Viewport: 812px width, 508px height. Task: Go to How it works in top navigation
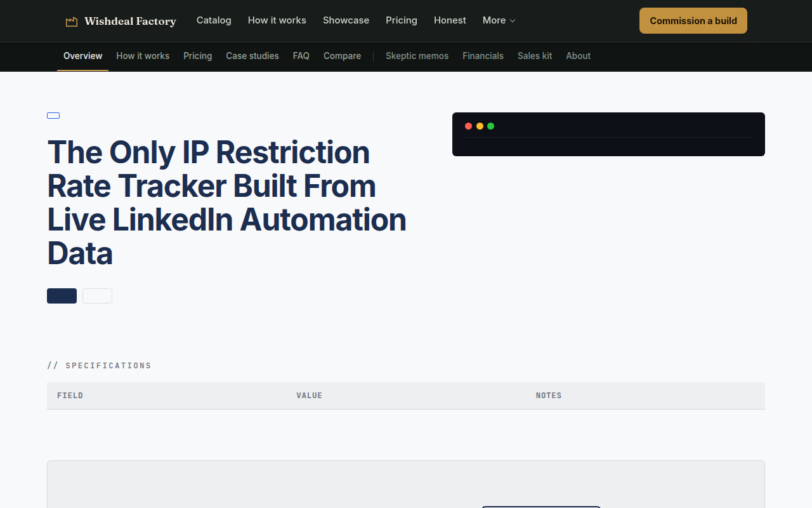[277, 20]
